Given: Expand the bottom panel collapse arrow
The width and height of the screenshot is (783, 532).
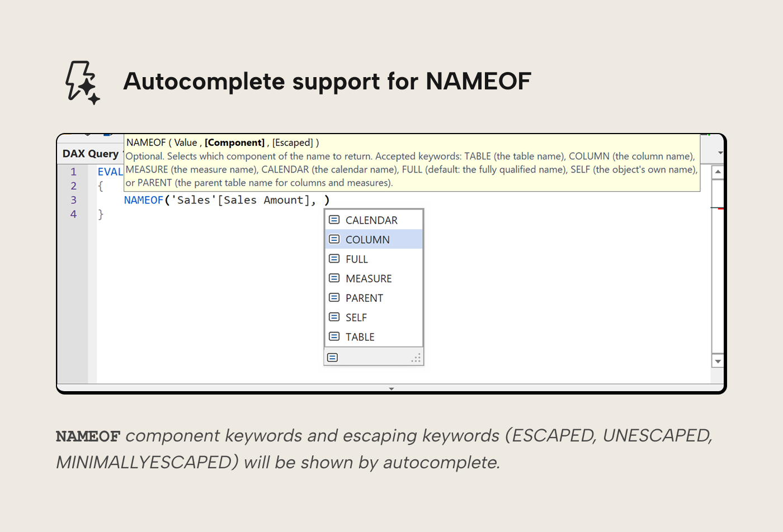Looking at the screenshot, I should pos(391,388).
